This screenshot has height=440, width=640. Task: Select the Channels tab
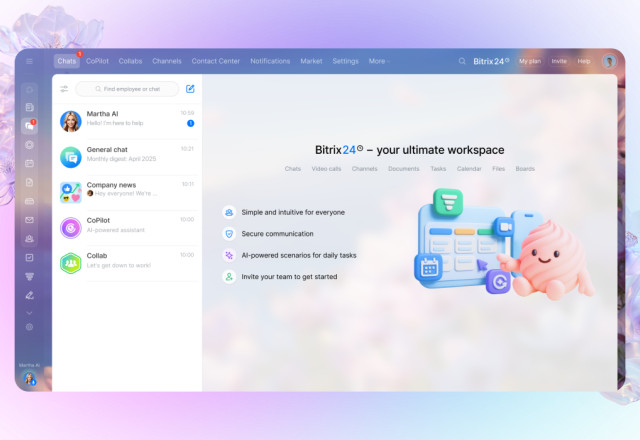pos(167,61)
